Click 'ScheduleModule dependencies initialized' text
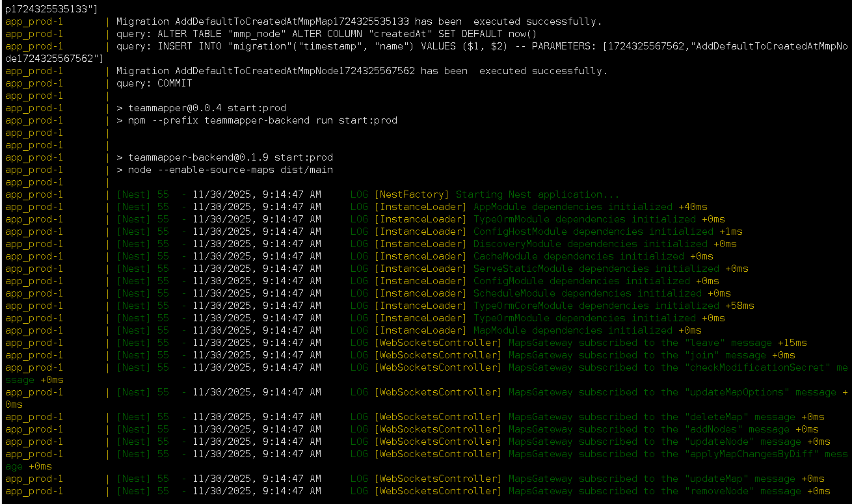The image size is (852, 504). tap(587, 293)
